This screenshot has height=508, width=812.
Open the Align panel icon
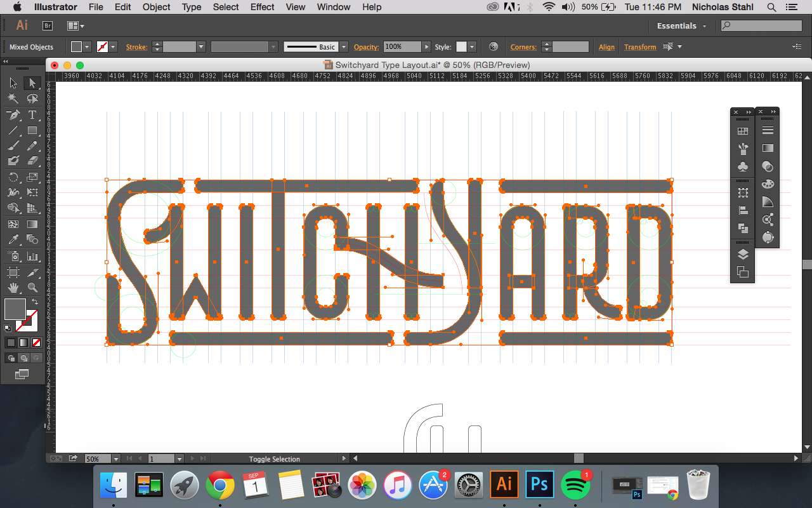click(x=743, y=211)
